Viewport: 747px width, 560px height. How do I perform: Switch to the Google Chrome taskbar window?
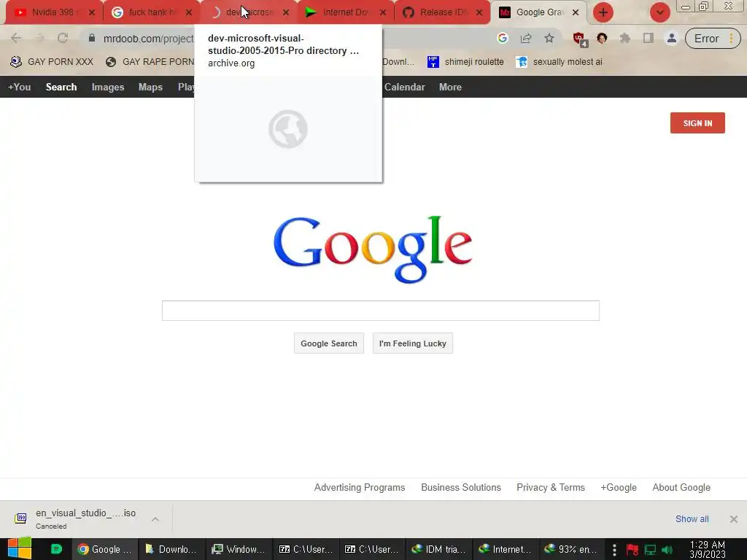coord(105,549)
